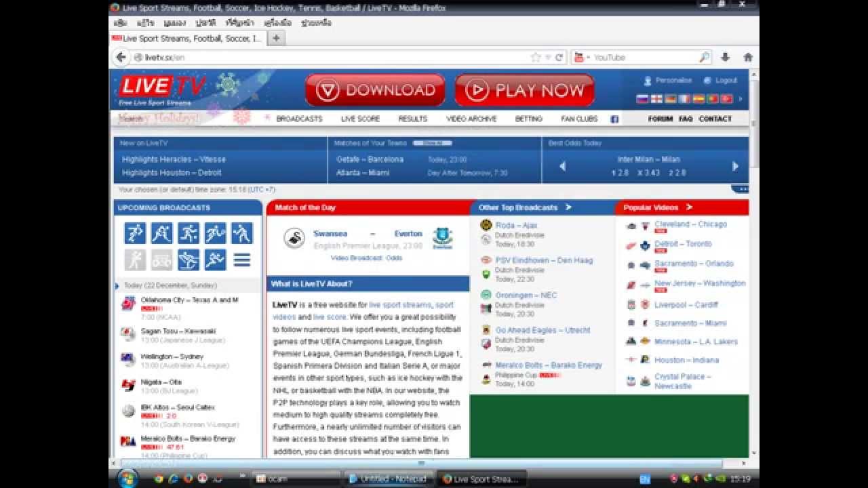Open the Video Broadcast link under Swansea – Everton
This screenshot has width=868, height=488.
point(357,258)
